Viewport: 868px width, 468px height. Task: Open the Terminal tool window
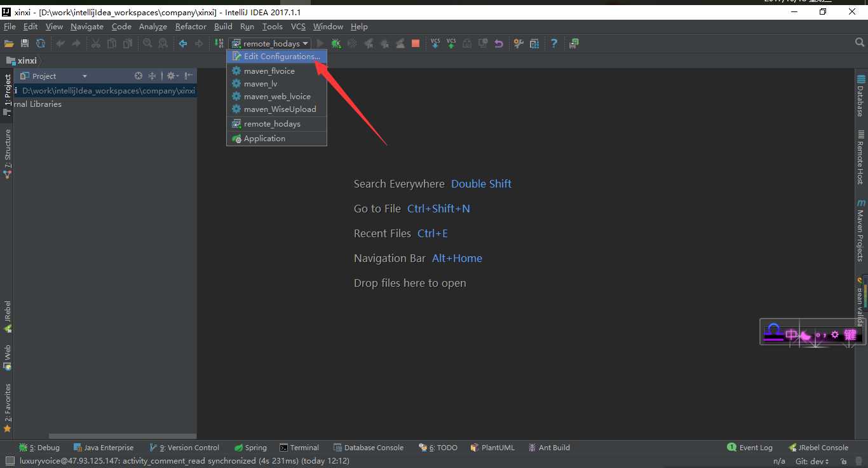(299, 448)
